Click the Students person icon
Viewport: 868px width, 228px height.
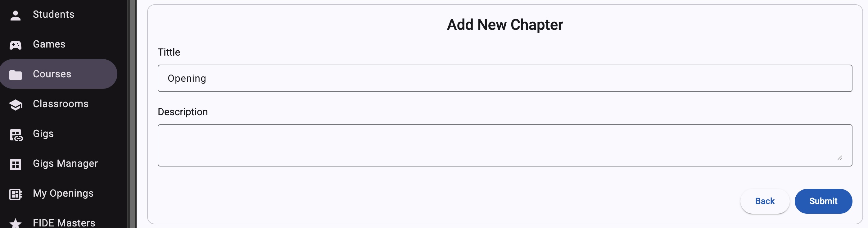point(16,15)
